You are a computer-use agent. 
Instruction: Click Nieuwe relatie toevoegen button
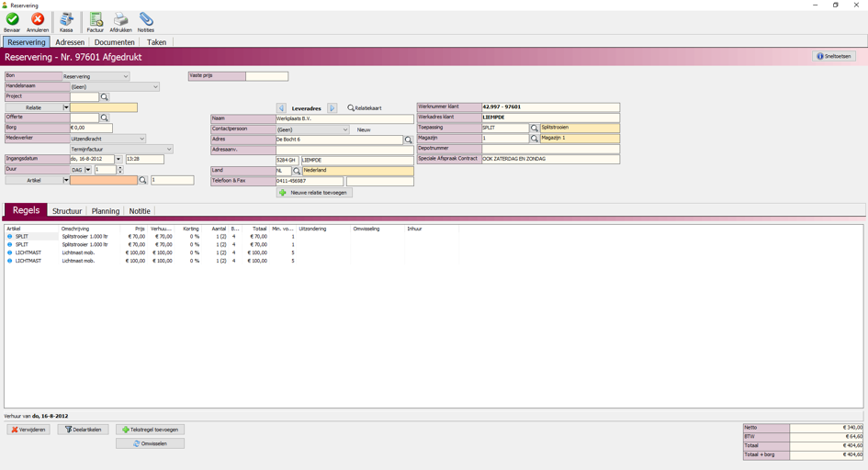click(x=314, y=193)
